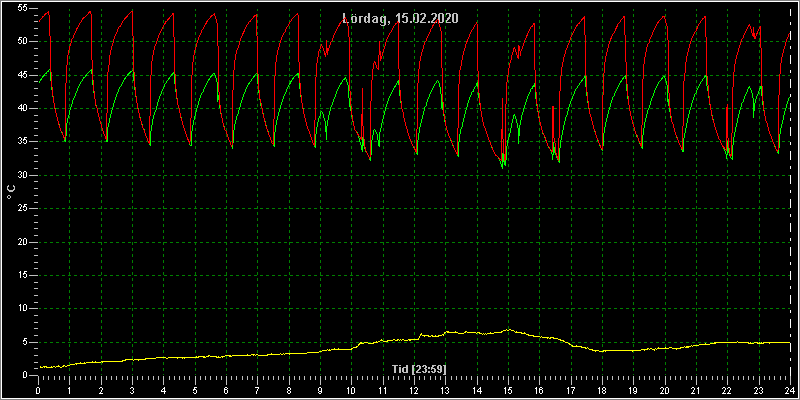Click the 20 value on temperature axis

click(21, 242)
